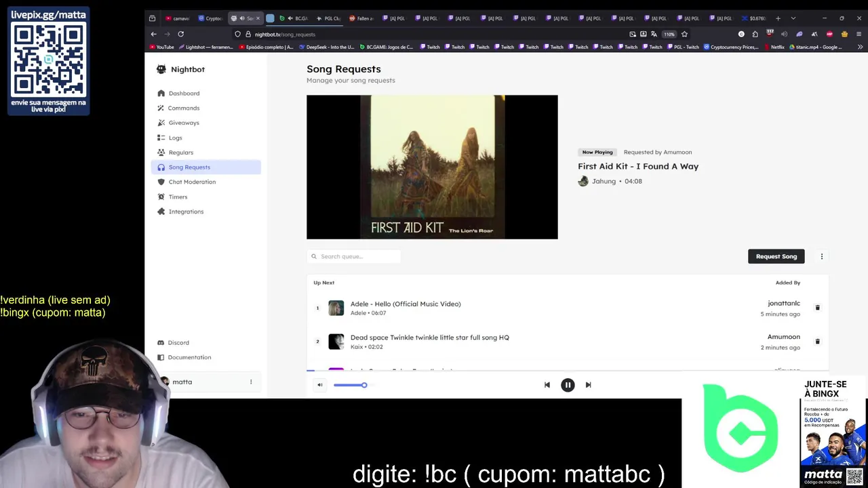Open the PGL - Twitch bookmark
Screen dimensions: 868x488
tap(684, 47)
